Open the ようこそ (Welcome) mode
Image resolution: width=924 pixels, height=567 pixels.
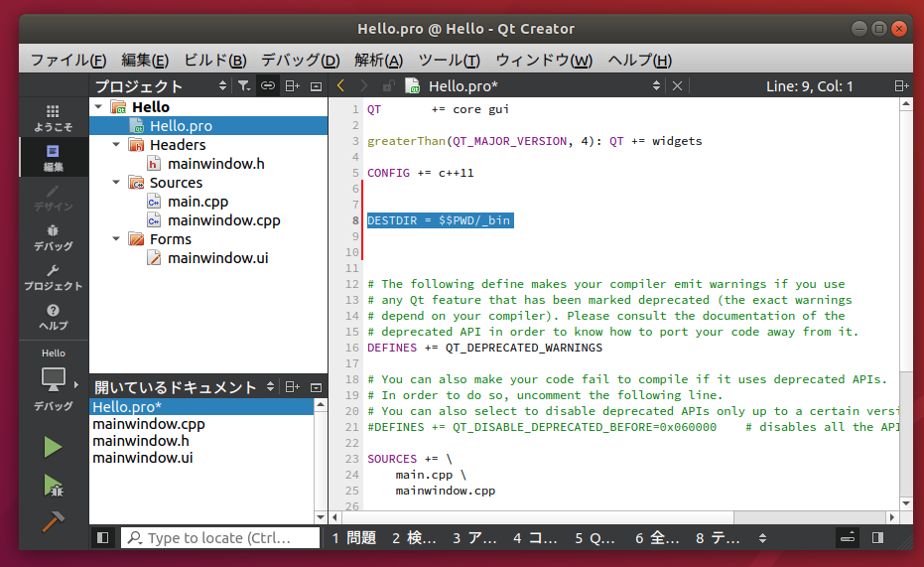[x=53, y=117]
